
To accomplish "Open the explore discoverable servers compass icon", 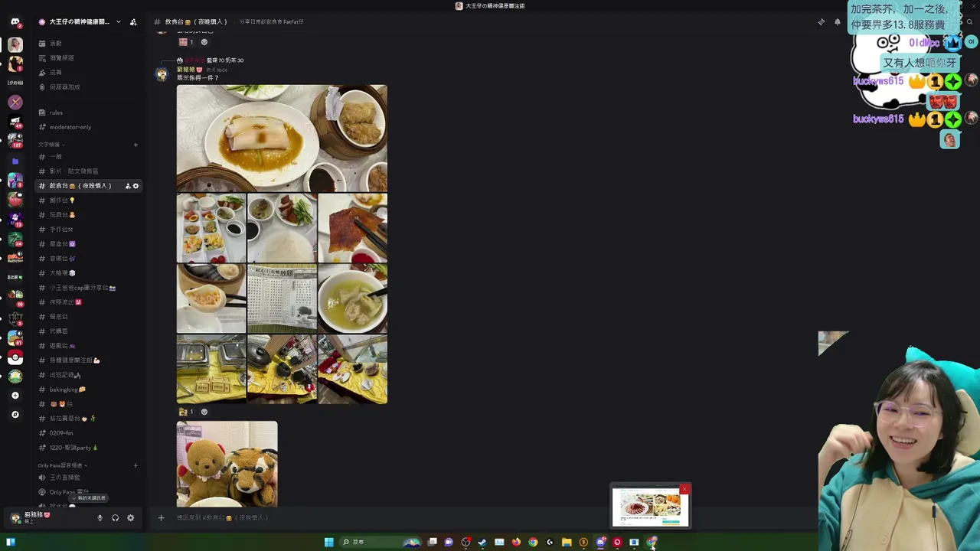I will tap(15, 415).
